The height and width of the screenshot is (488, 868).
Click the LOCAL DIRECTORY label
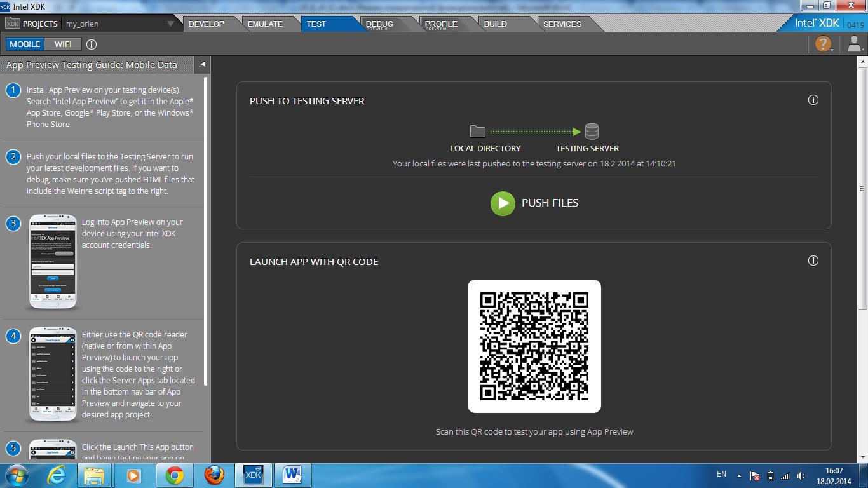point(485,148)
